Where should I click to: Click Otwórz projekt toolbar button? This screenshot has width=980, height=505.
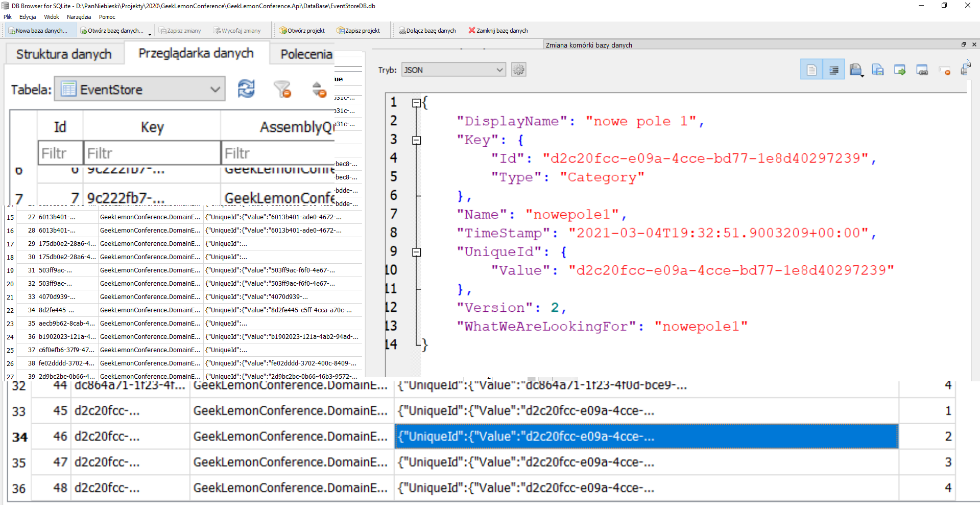tap(302, 31)
